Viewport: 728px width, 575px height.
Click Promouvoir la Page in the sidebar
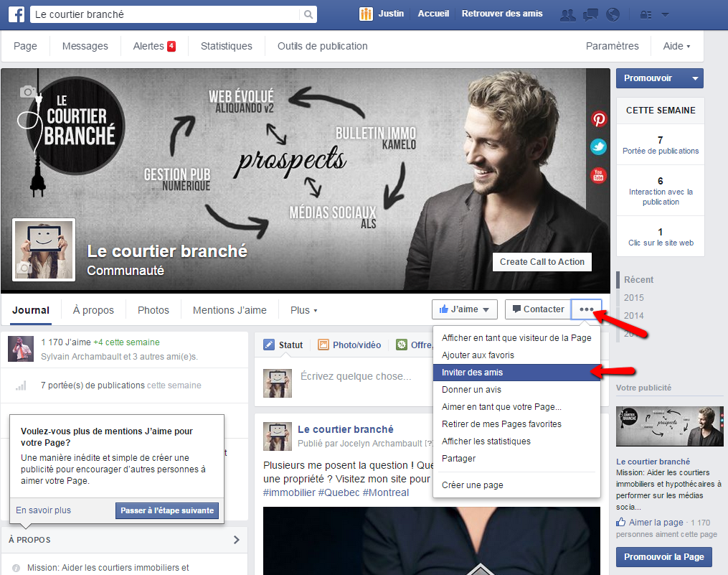663,556
